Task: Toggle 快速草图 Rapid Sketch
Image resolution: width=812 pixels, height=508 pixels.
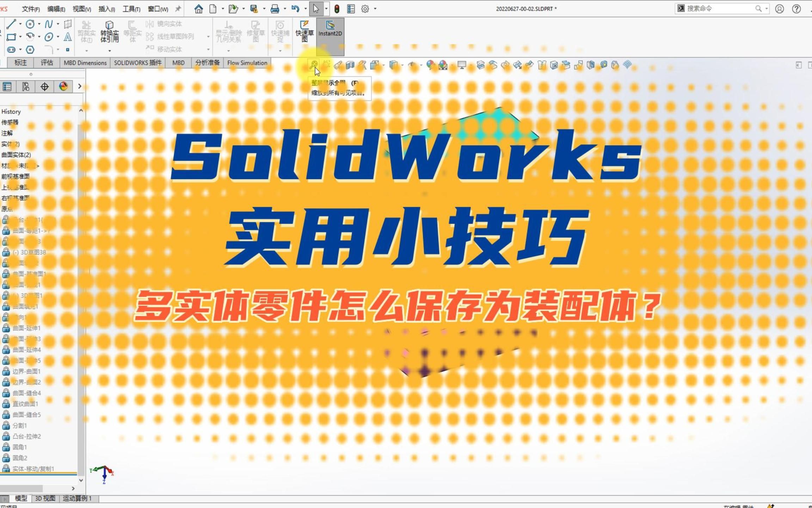Action: tap(304, 32)
